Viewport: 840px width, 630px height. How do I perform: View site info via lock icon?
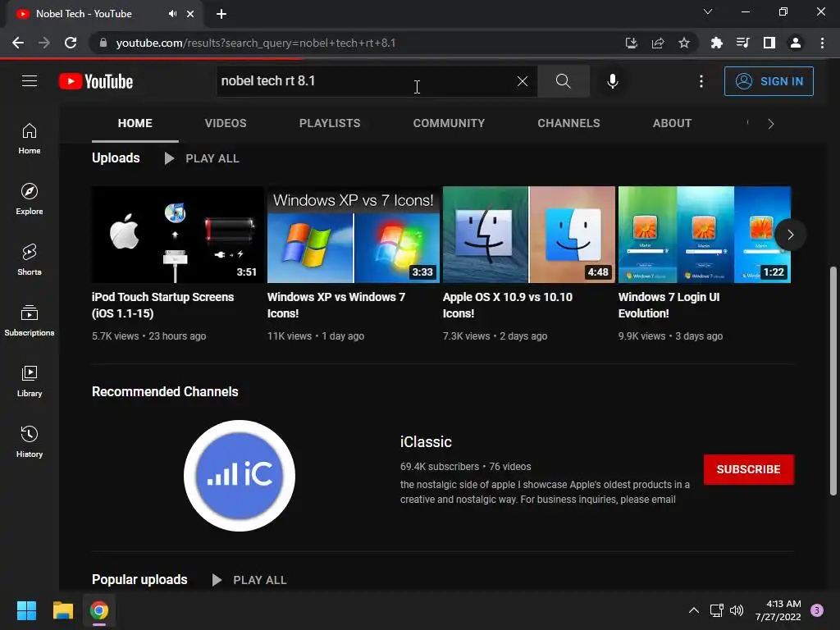click(x=103, y=43)
